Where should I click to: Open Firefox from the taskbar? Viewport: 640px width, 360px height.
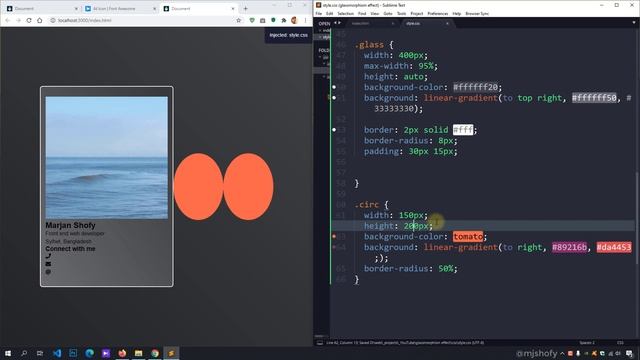[122, 353]
